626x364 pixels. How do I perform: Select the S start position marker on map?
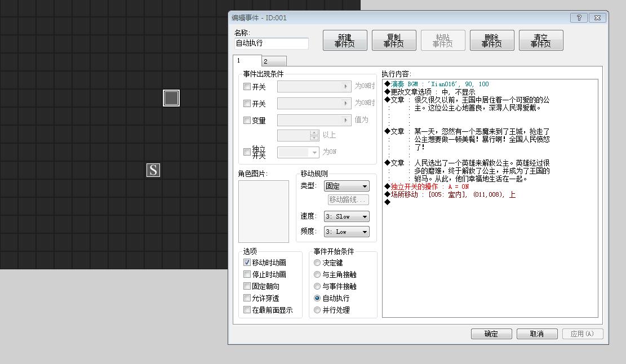point(153,170)
